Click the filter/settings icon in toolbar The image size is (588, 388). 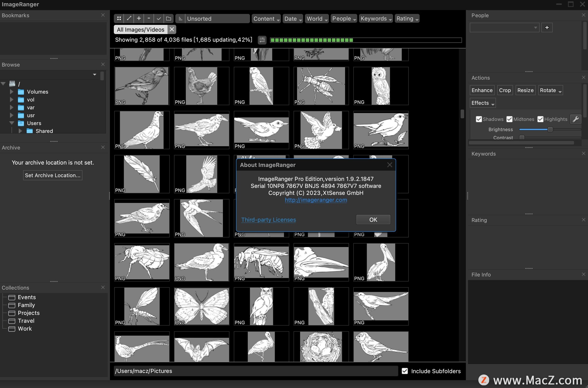[x=262, y=40]
